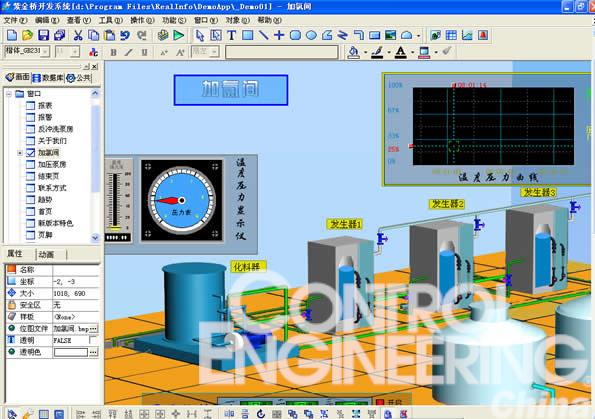The height and width of the screenshot is (419, 595).
Task: Click the Copy icon
Action: 93,35
